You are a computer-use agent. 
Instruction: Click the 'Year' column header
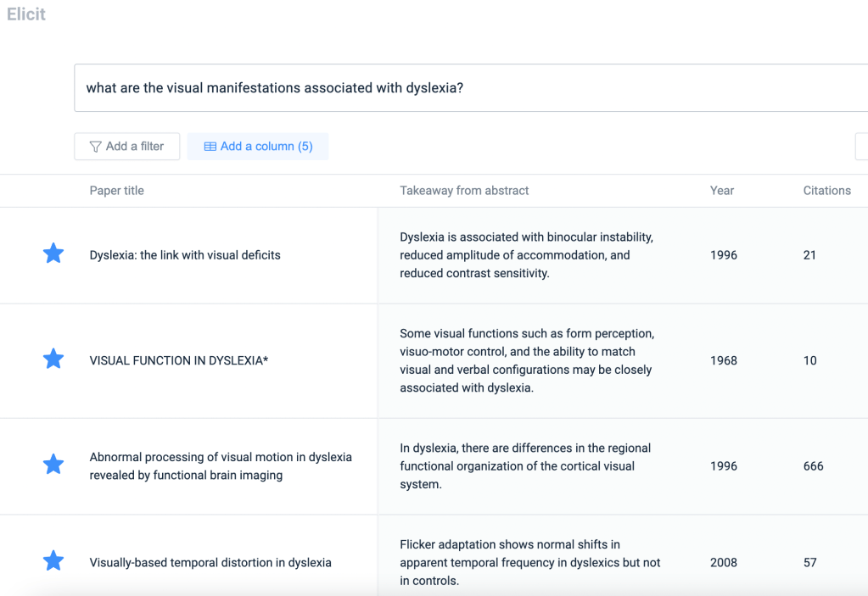click(x=722, y=191)
